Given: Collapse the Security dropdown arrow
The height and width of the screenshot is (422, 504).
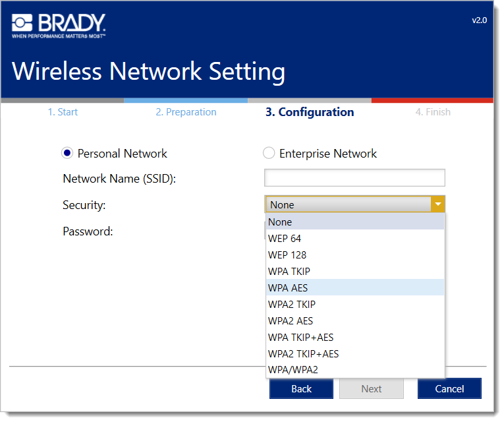Looking at the screenshot, I should (438, 204).
